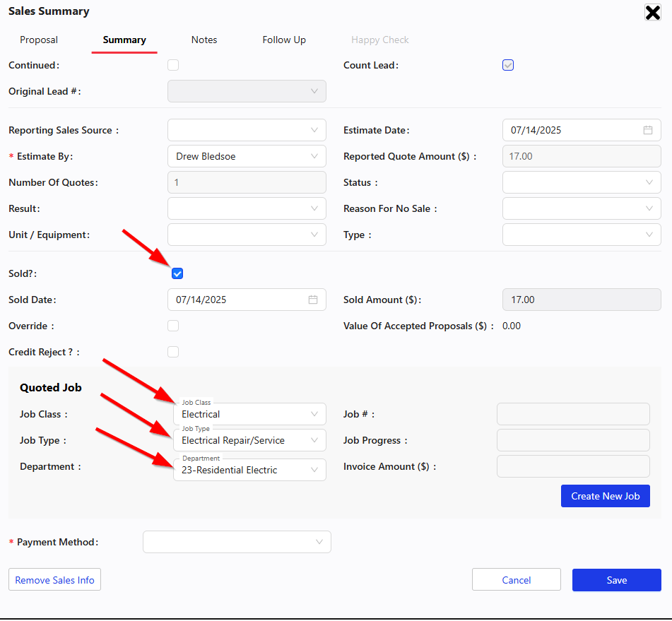The image size is (672, 621).
Task: Click the Sold Amount field
Action: coord(582,300)
